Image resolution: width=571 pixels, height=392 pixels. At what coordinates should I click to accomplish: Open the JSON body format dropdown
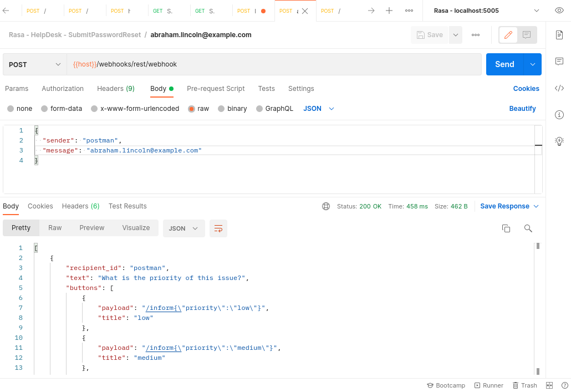(319, 109)
